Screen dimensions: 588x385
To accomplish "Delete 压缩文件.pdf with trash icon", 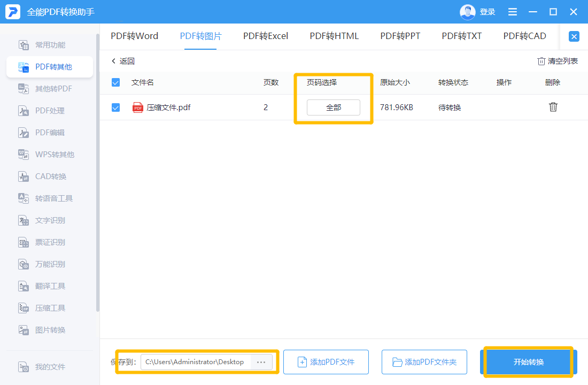I will point(553,107).
